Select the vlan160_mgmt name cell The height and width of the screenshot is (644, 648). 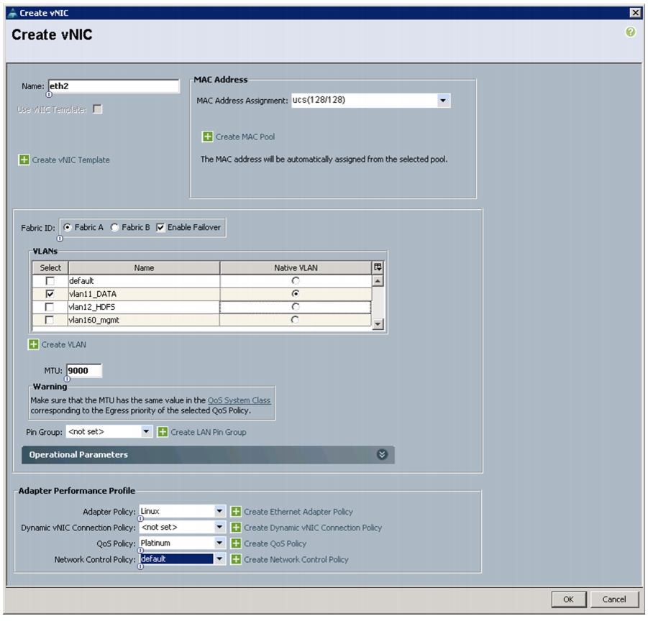pos(143,320)
